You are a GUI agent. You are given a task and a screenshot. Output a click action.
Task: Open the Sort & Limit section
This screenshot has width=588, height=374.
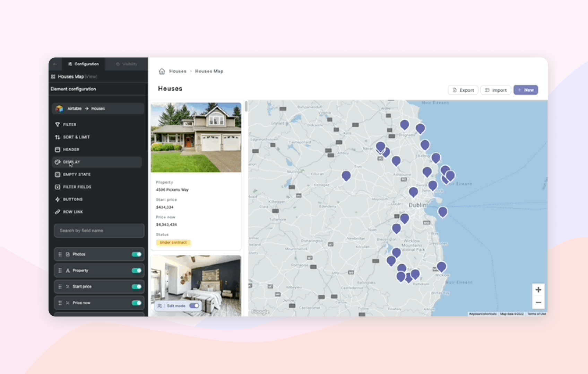pos(76,137)
